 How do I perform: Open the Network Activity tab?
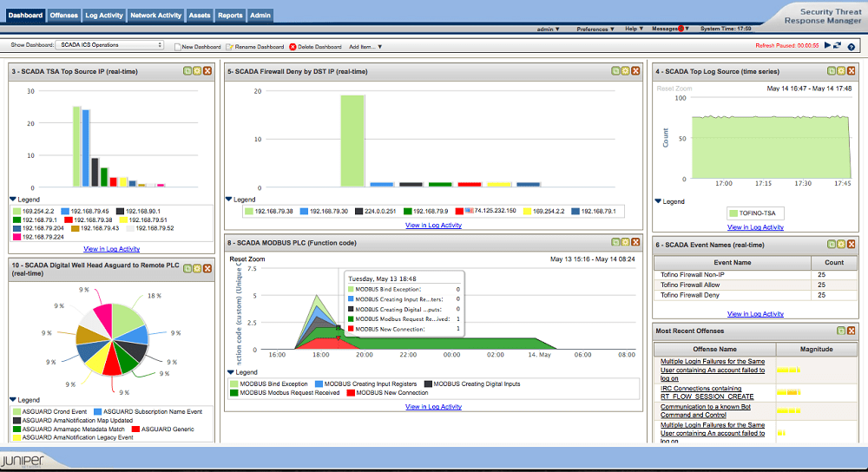(155, 16)
